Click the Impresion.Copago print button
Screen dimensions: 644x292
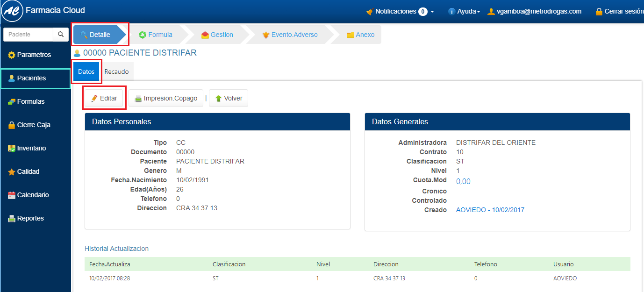click(166, 99)
